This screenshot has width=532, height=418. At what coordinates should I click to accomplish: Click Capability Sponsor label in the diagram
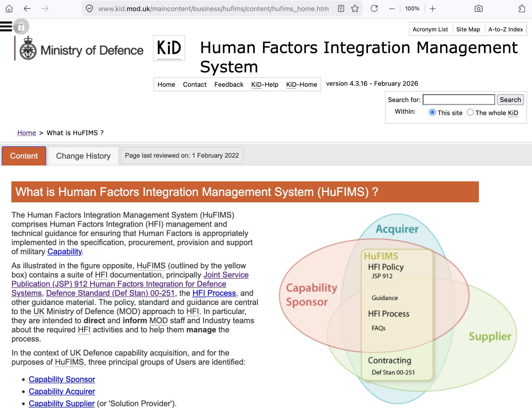(x=311, y=295)
